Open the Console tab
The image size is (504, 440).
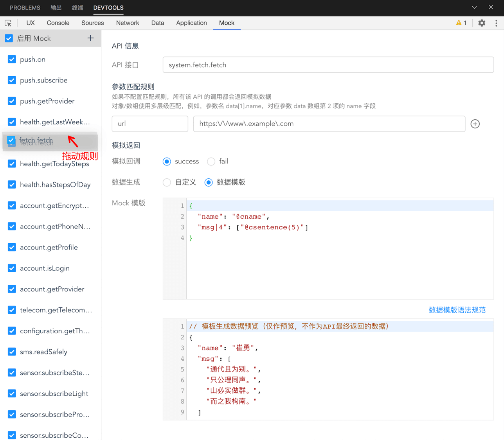click(x=58, y=23)
